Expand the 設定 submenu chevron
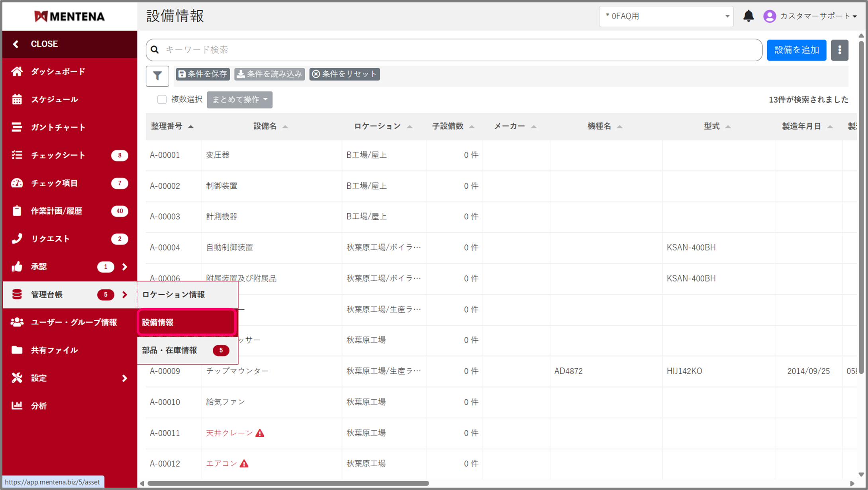The height and width of the screenshot is (490, 868). pos(125,378)
